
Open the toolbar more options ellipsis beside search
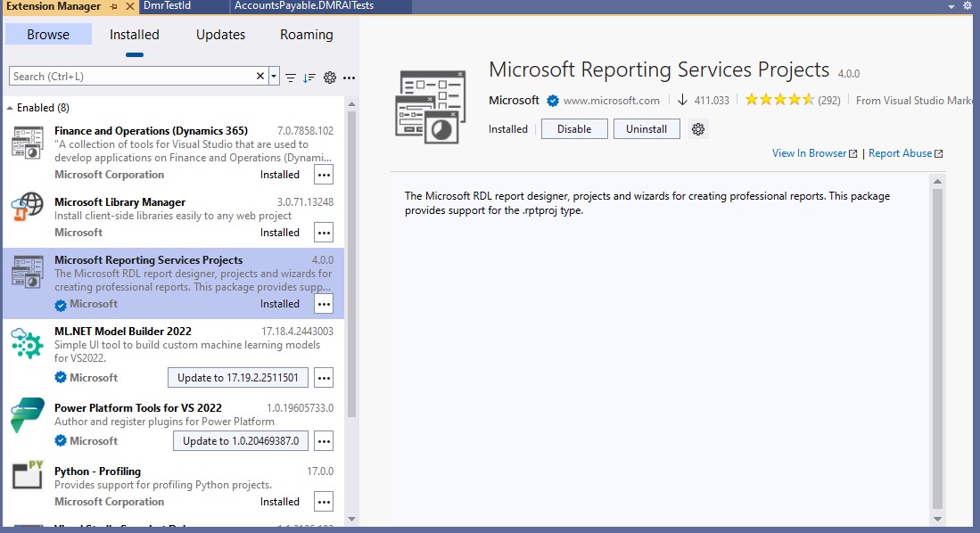tap(350, 78)
